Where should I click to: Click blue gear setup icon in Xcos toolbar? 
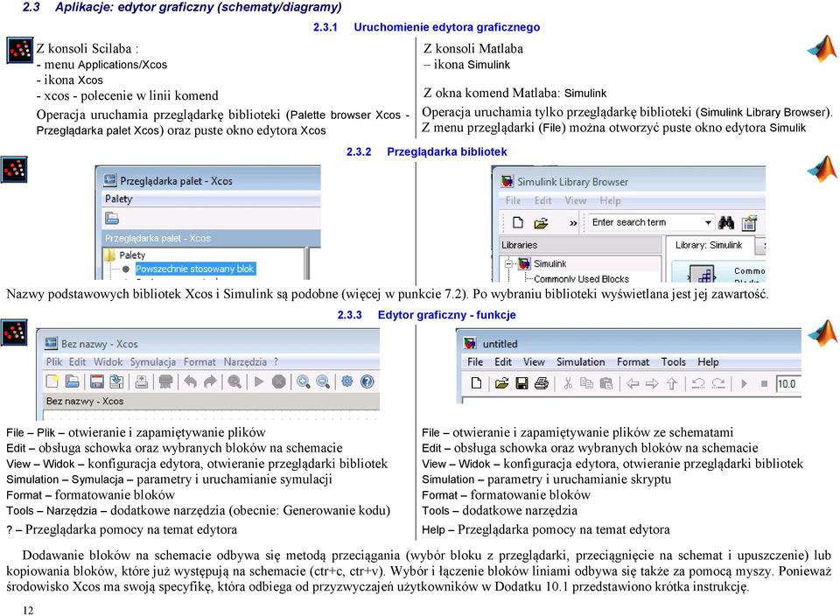tap(347, 381)
